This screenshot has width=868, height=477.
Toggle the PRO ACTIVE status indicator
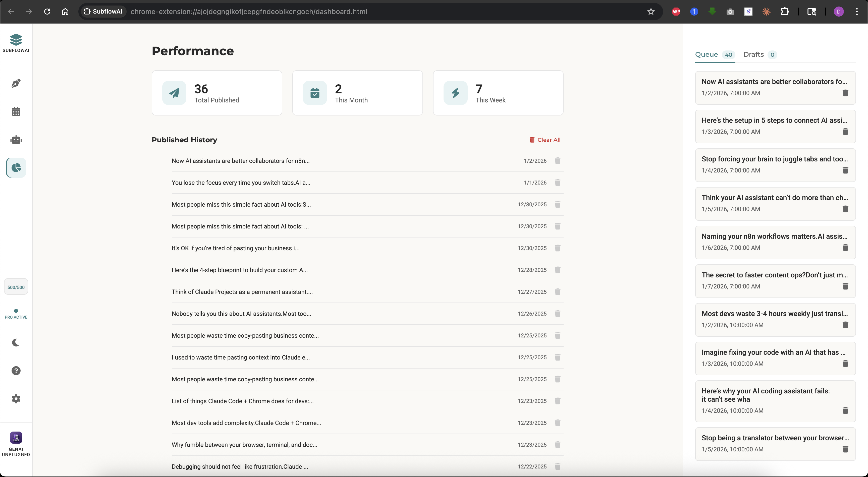[16, 314]
